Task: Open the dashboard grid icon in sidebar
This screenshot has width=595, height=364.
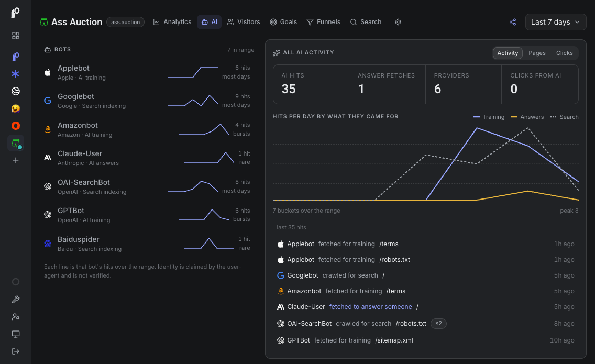Action: point(16,36)
